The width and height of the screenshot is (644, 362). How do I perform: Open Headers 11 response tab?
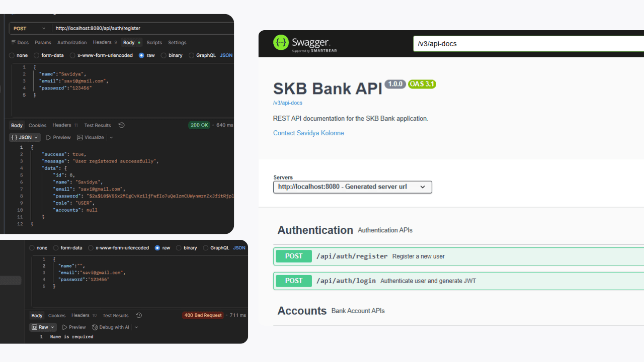click(x=65, y=125)
